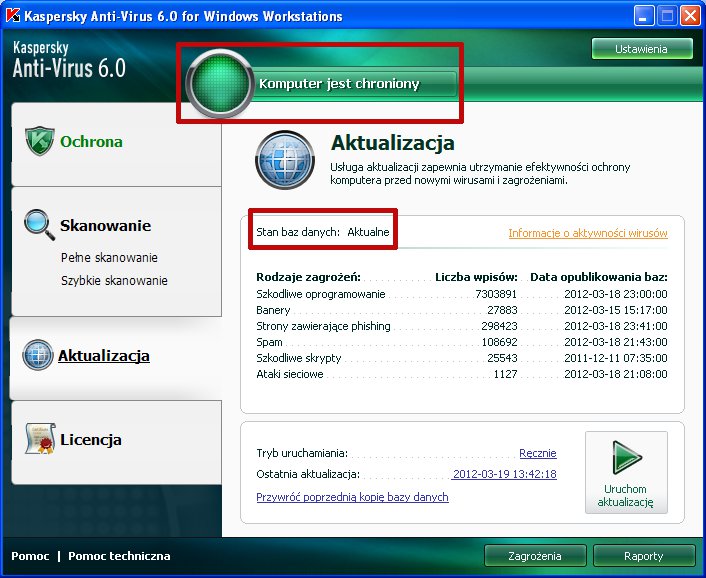Open Informacje o aktywności wirusów link
The height and width of the screenshot is (578, 706).
coord(588,233)
